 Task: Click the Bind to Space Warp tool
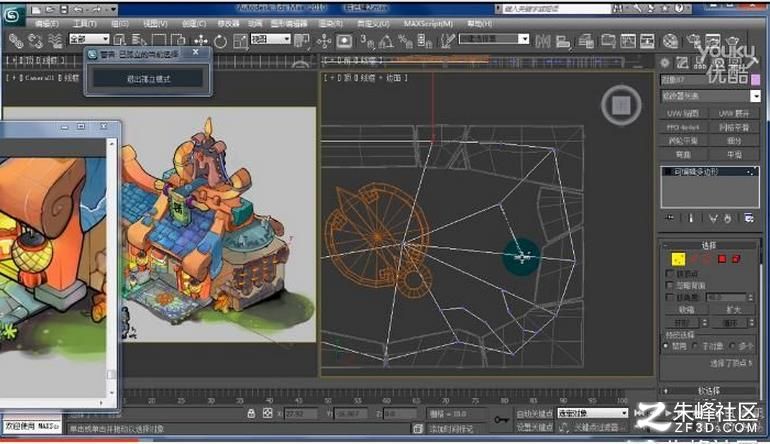pos(55,41)
